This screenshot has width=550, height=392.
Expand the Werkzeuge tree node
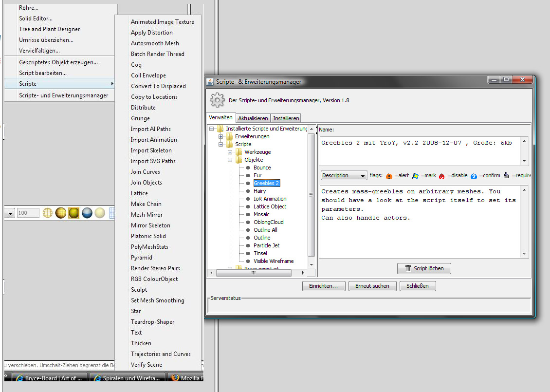(230, 152)
